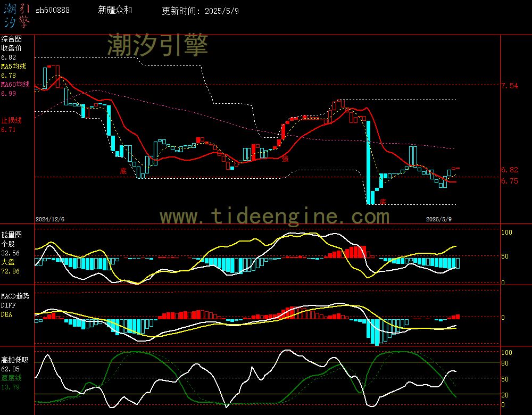
Task: Click the 大盘 energy value 72.86
Action: tap(11, 271)
